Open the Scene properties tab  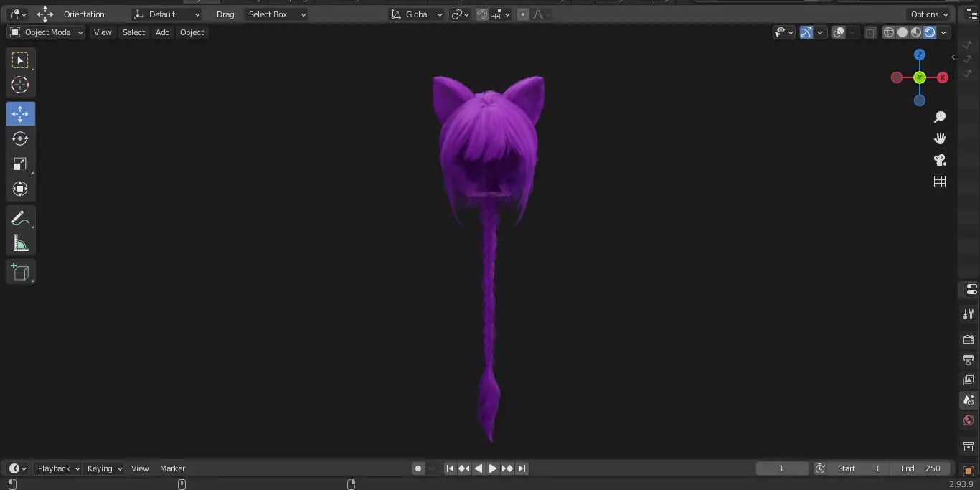(969, 400)
